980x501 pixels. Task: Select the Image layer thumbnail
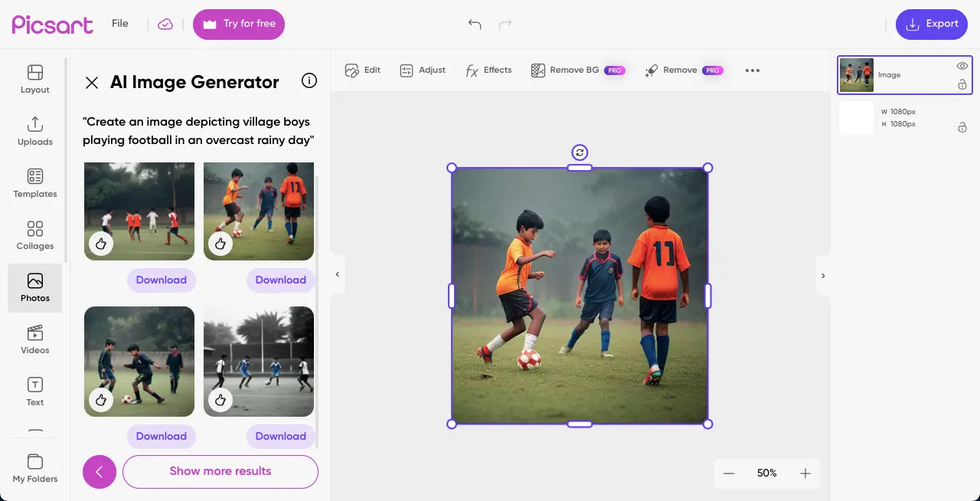coord(857,75)
